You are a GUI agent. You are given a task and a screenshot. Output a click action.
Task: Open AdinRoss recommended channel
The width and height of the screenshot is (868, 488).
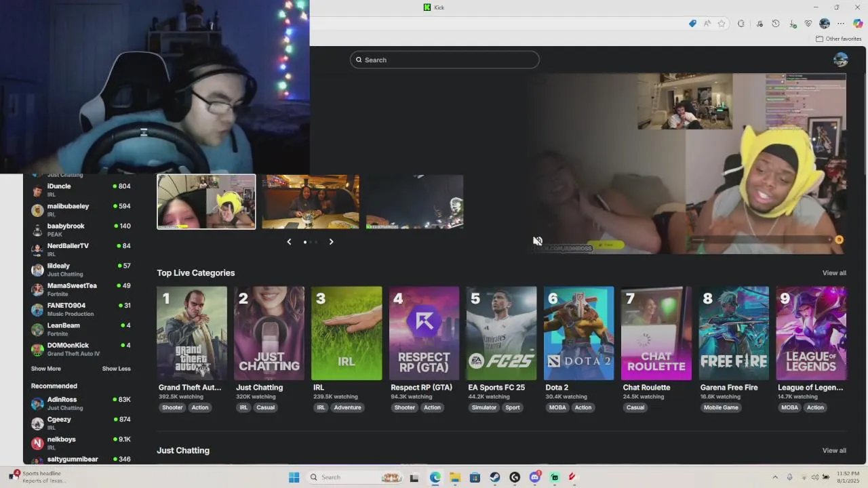81,403
